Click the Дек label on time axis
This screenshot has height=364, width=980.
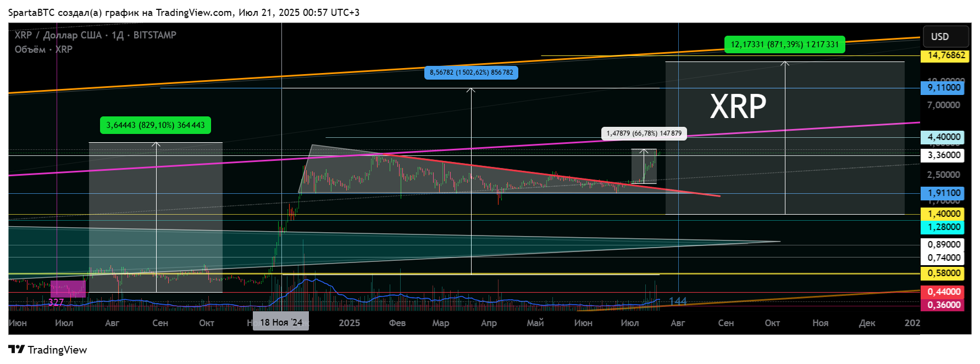[867, 323]
